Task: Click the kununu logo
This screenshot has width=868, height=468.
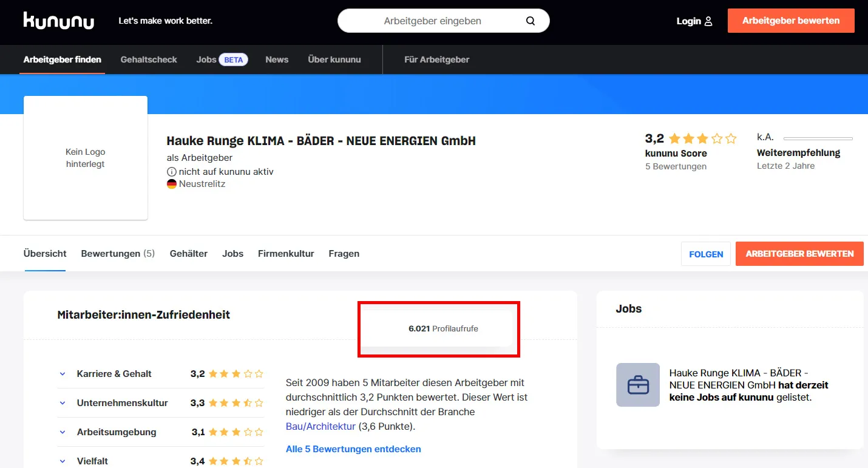Action: point(59,21)
